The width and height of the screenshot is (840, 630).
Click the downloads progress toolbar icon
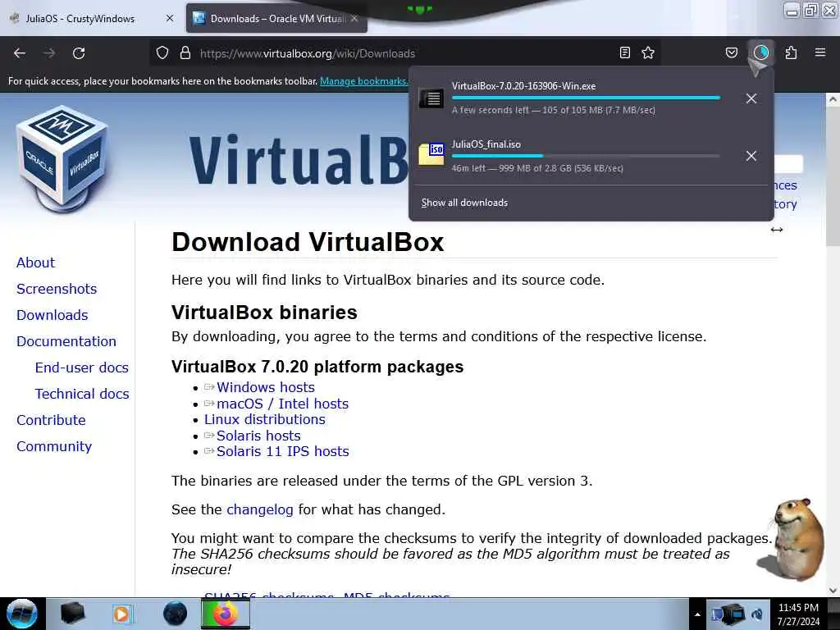761,52
